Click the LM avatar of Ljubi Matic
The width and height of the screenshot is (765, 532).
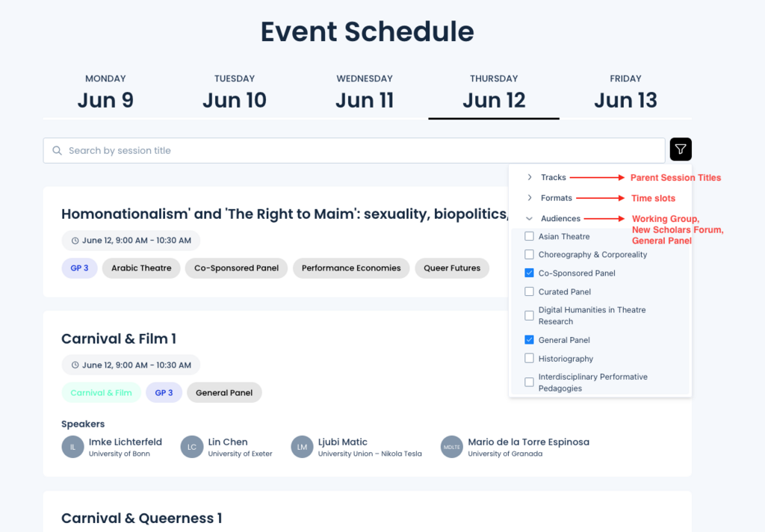tap(302, 447)
